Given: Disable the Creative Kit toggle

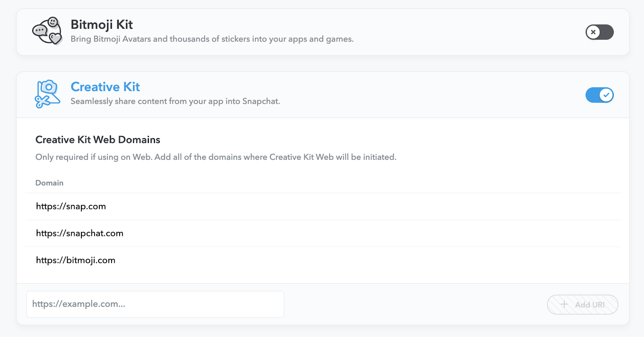Looking at the screenshot, I should [x=599, y=95].
